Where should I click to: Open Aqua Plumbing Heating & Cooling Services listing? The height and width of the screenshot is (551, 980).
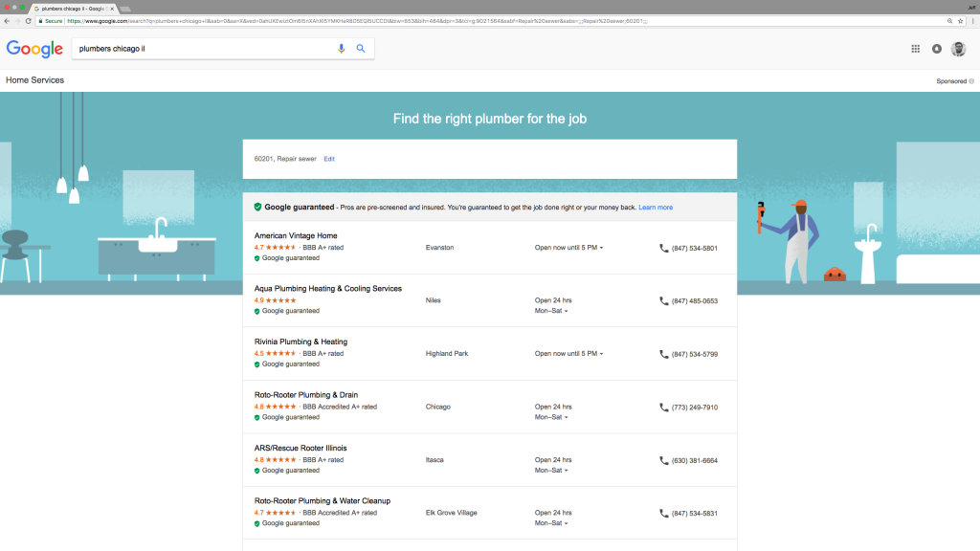point(328,289)
